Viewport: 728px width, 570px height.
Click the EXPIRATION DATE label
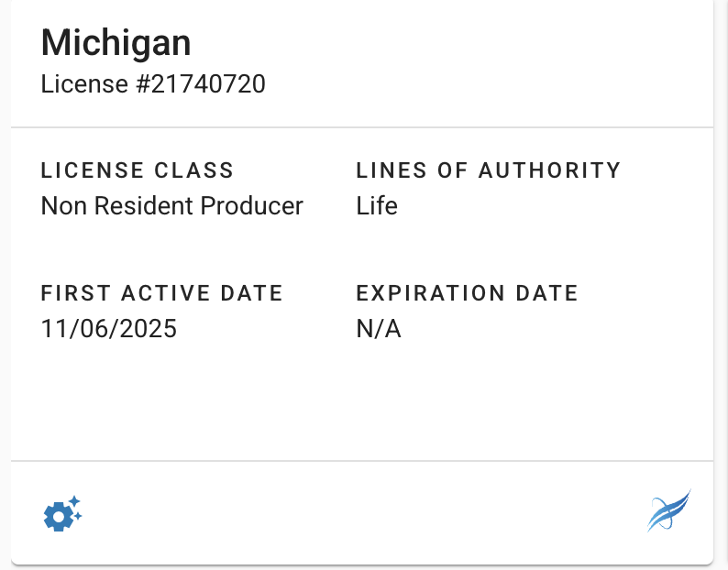467,293
